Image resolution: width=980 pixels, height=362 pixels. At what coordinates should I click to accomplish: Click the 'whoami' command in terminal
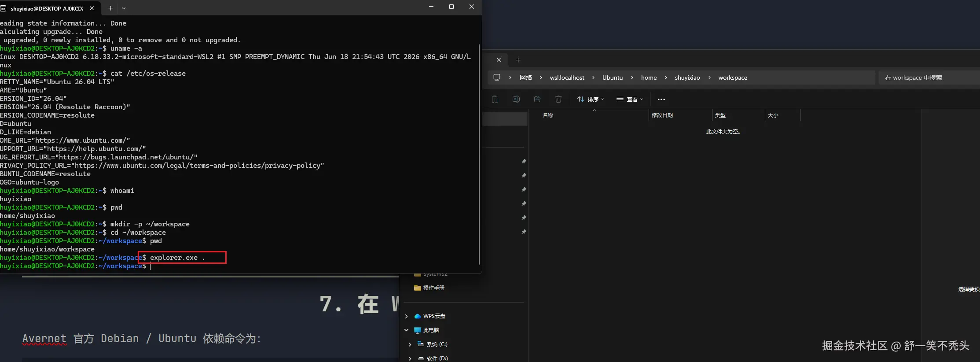pyautogui.click(x=122, y=191)
